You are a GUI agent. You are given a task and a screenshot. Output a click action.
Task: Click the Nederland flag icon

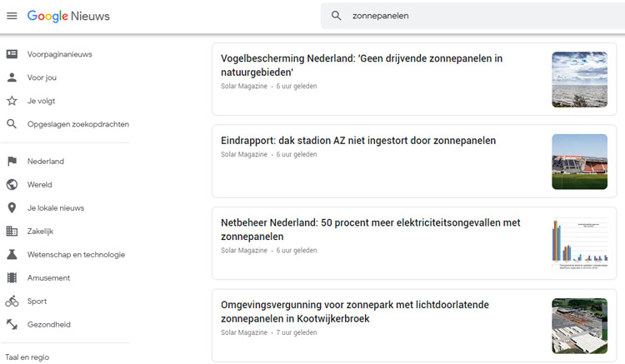click(x=12, y=161)
